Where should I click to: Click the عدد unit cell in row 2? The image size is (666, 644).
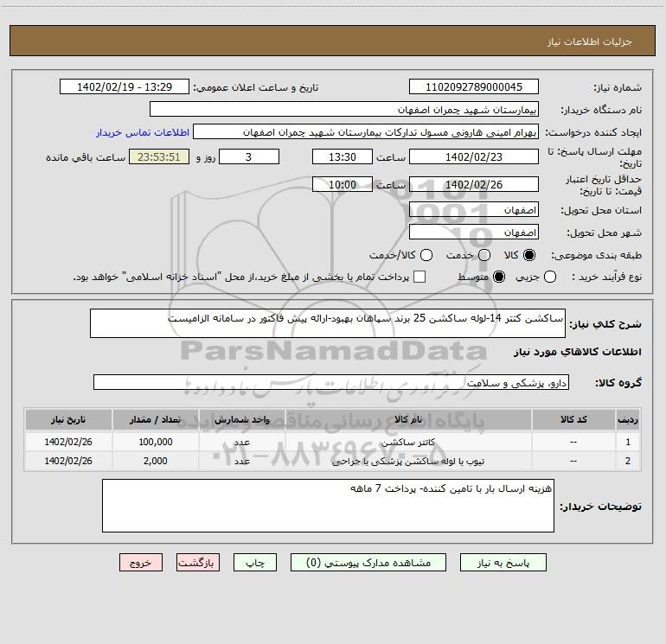coord(241,461)
